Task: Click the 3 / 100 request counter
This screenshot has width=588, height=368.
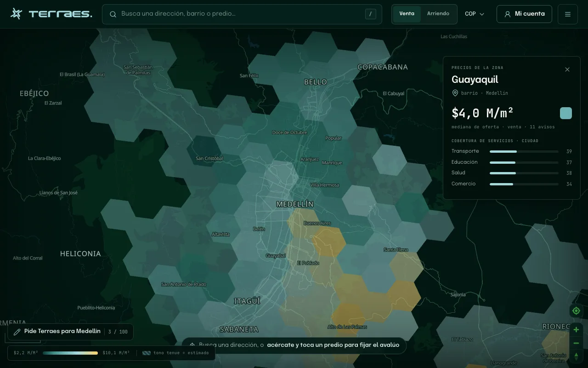Action: click(x=118, y=332)
